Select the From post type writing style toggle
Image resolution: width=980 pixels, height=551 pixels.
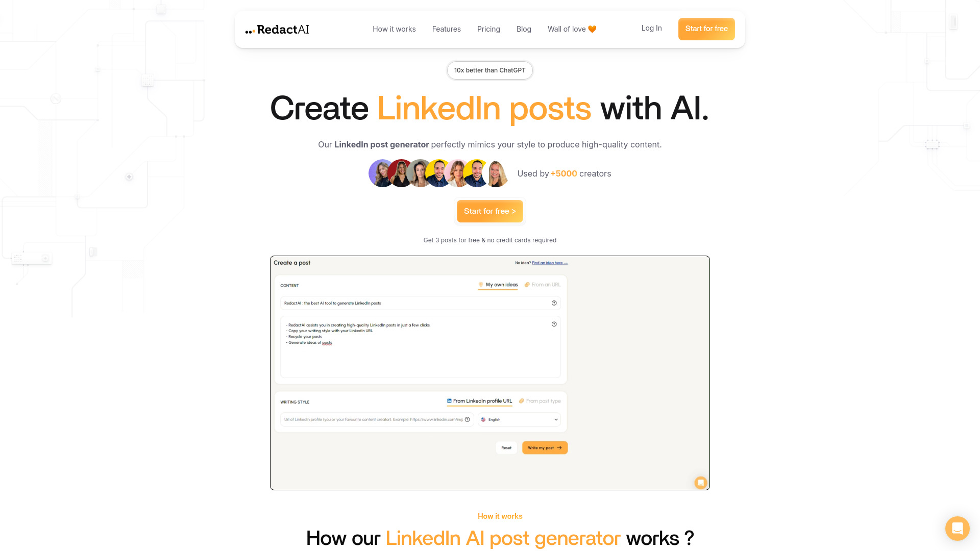coord(542,401)
